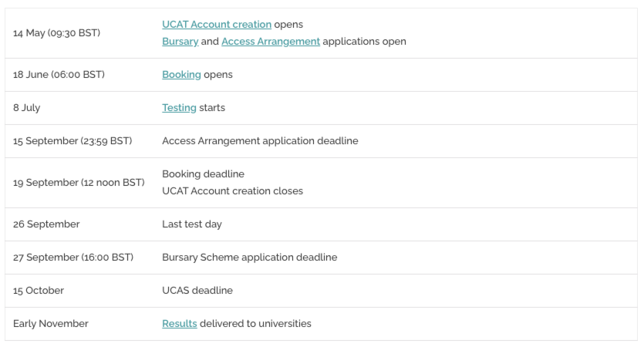This screenshot has width=644, height=347.
Task: Select the 19 September (12 noon BST) date
Action: click(79, 183)
